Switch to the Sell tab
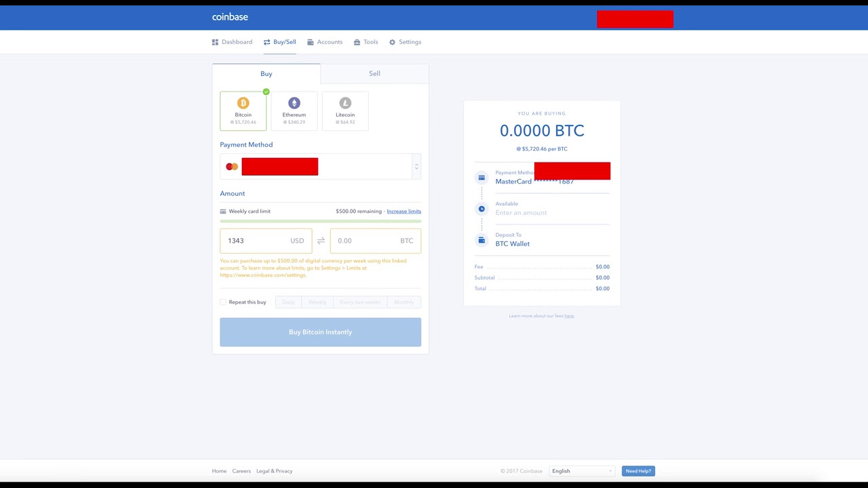 point(374,73)
